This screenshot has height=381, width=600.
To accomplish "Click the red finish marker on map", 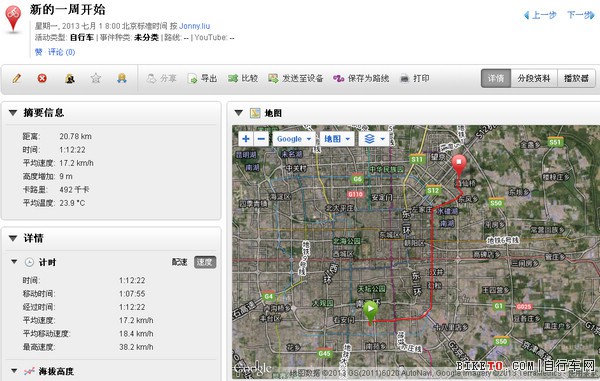I will click(459, 165).
